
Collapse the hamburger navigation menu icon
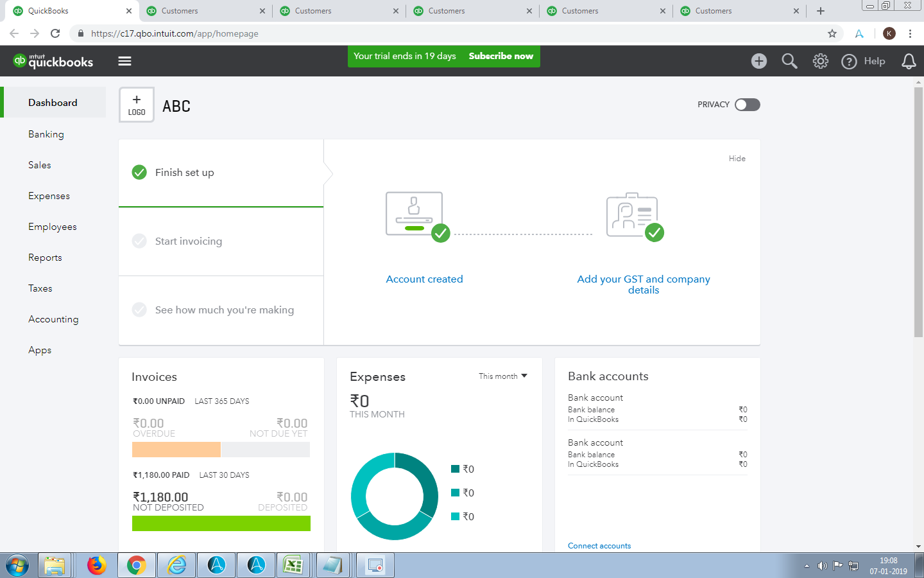124,61
